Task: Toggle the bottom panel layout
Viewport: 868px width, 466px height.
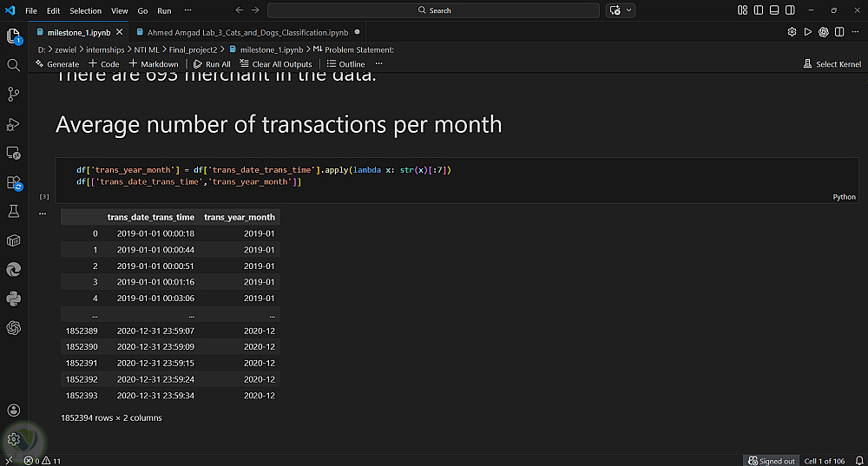Action: click(x=773, y=10)
